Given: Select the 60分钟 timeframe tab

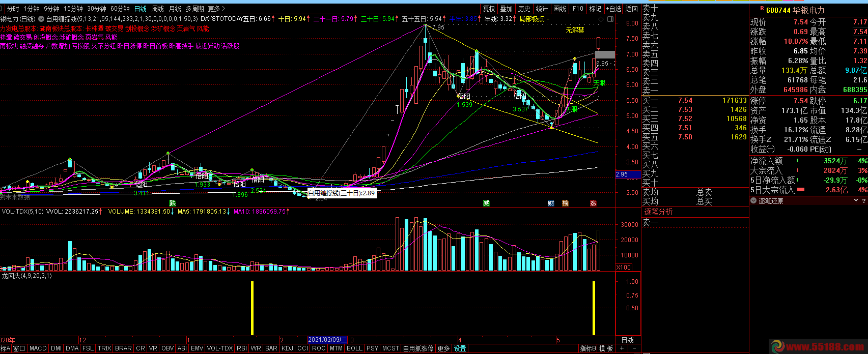Looking at the screenshot, I should pyautogui.click(x=120, y=9).
